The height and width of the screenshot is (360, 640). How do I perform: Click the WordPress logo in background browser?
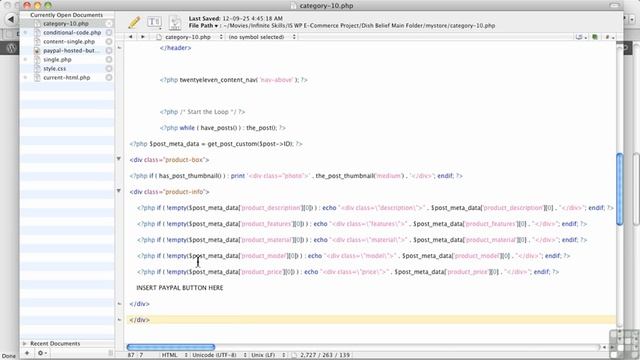point(11,48)
